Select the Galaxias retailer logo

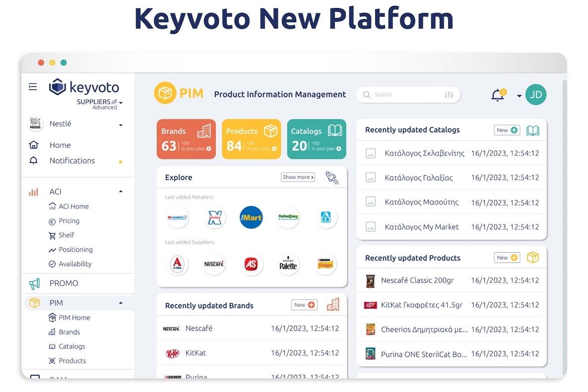[288, 217]
